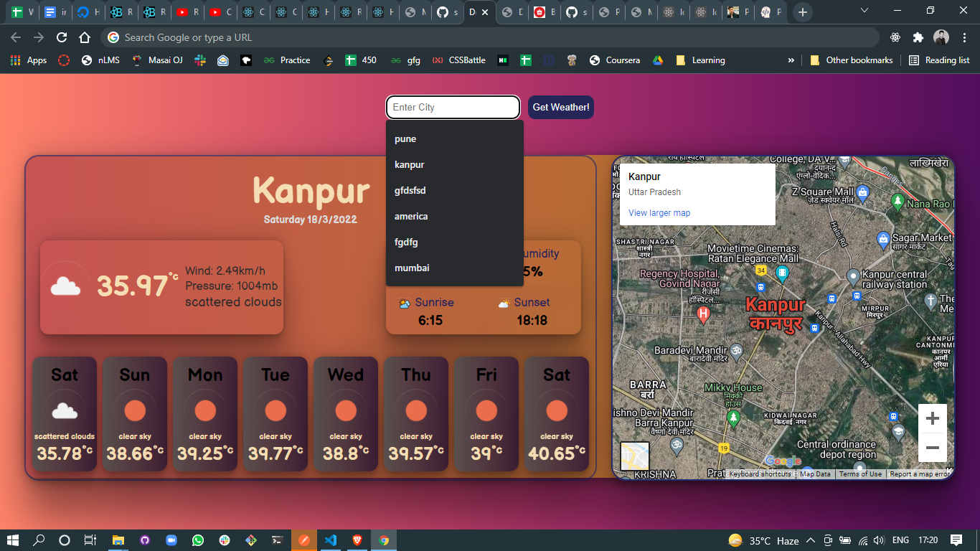980x551 pixels.
Task: Open a new browser tab
Action: click(x=803, y=12)
